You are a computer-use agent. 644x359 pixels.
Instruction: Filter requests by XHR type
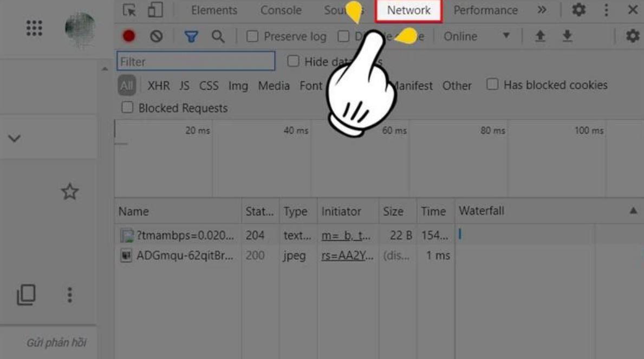pyautogui.click(x=159, y=86)
